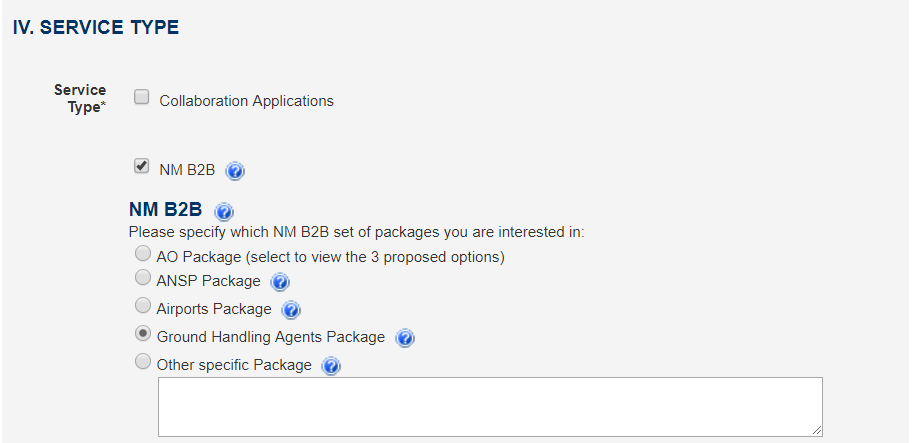Click the Ground Handling Agents Package label
This screenshot has width=917, height=443.
[271, 337]
